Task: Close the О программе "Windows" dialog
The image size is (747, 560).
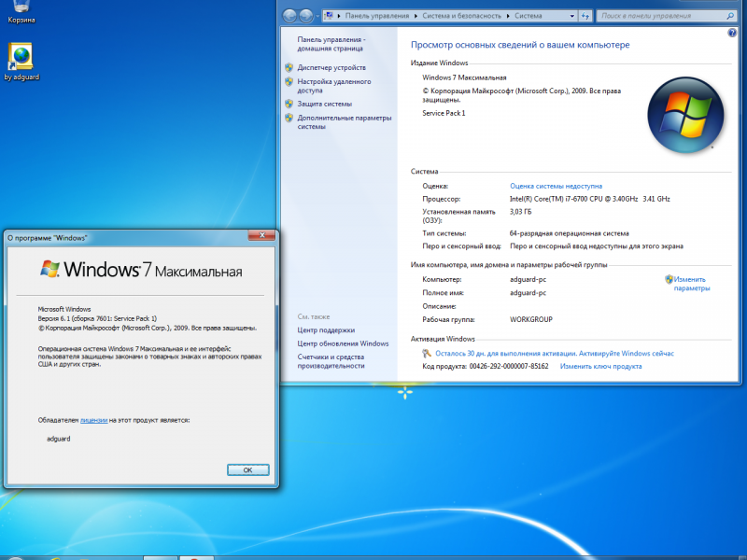Action: [261, 235]
